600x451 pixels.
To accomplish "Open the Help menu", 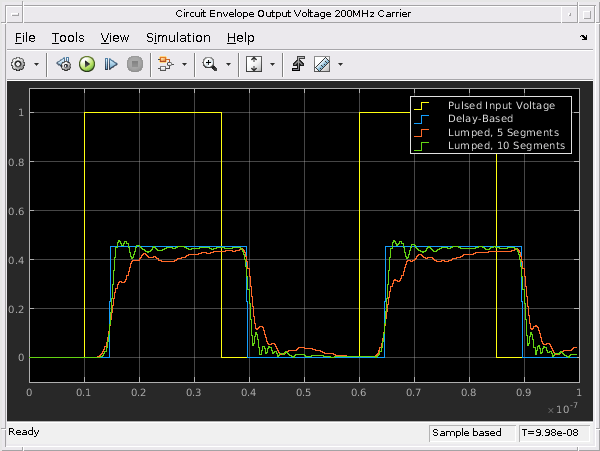I will 241,38.
